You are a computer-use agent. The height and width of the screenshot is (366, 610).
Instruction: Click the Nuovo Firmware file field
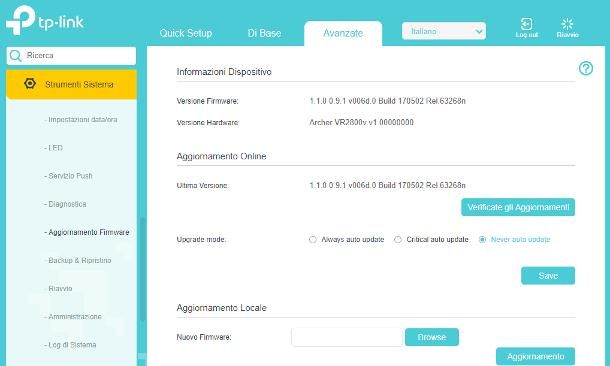pyautogui.click(x=347, y=337)
